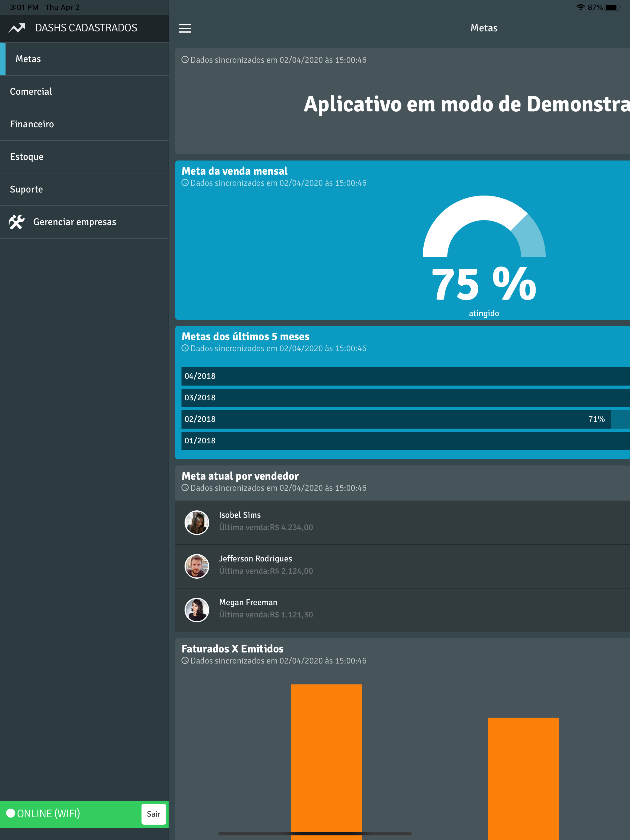This screenshot has height=840, width=630.
Task: Tap the white online status dot
Action: tap(11, 813)
